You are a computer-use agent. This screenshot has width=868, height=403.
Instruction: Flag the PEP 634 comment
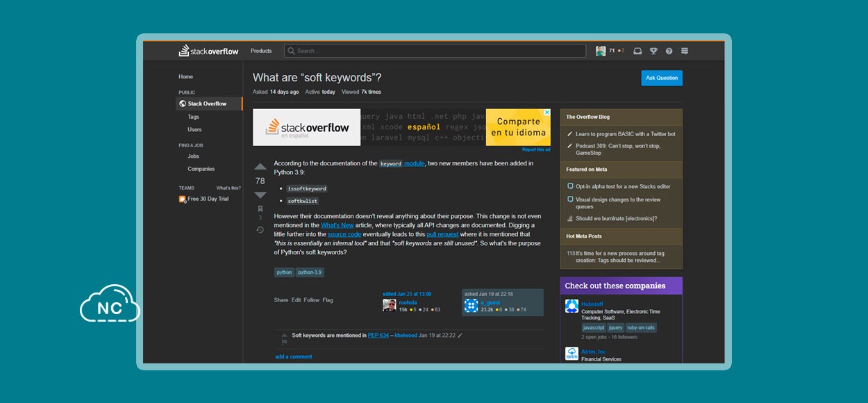[x=284, y=342]
